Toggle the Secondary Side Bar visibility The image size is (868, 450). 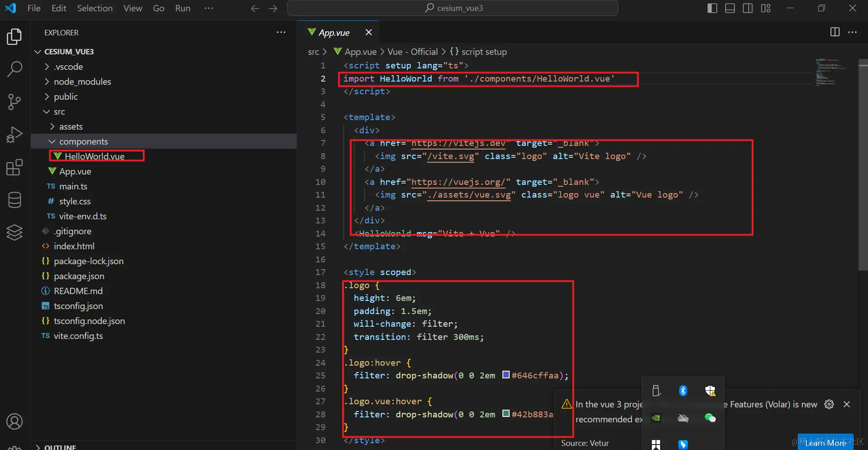tap(748, 8)
